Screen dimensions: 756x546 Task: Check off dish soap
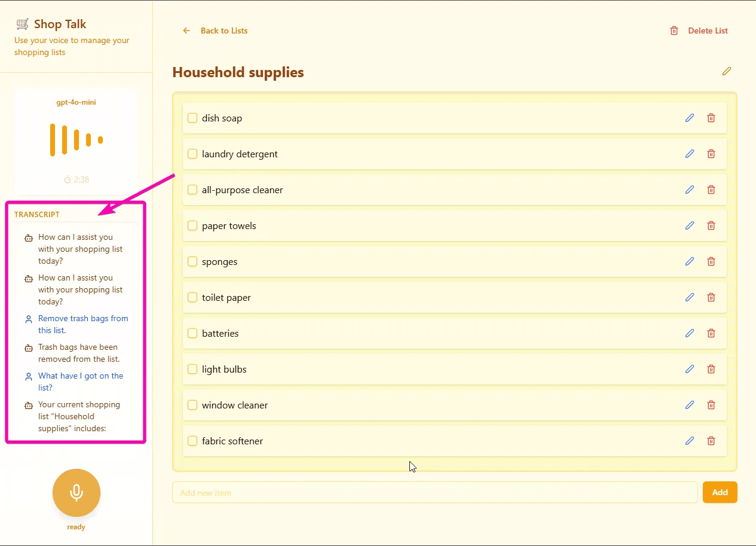pos(192,118)
